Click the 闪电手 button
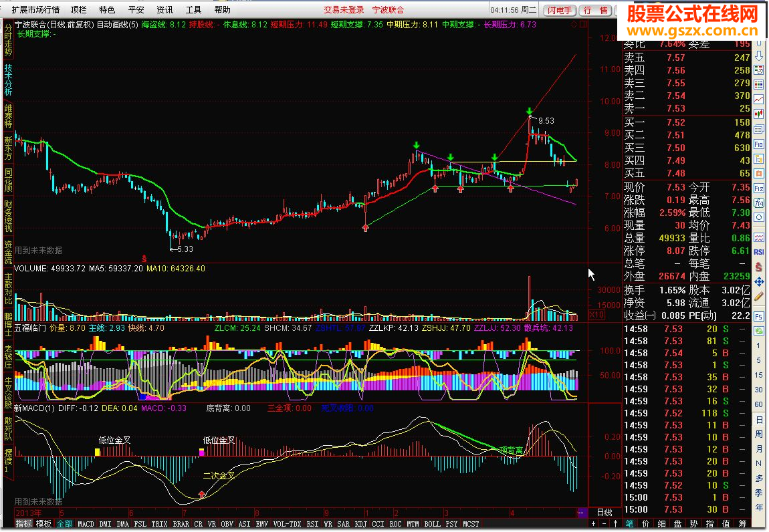The height and width of the screenshot is (532, 769). tap(560, 10)
